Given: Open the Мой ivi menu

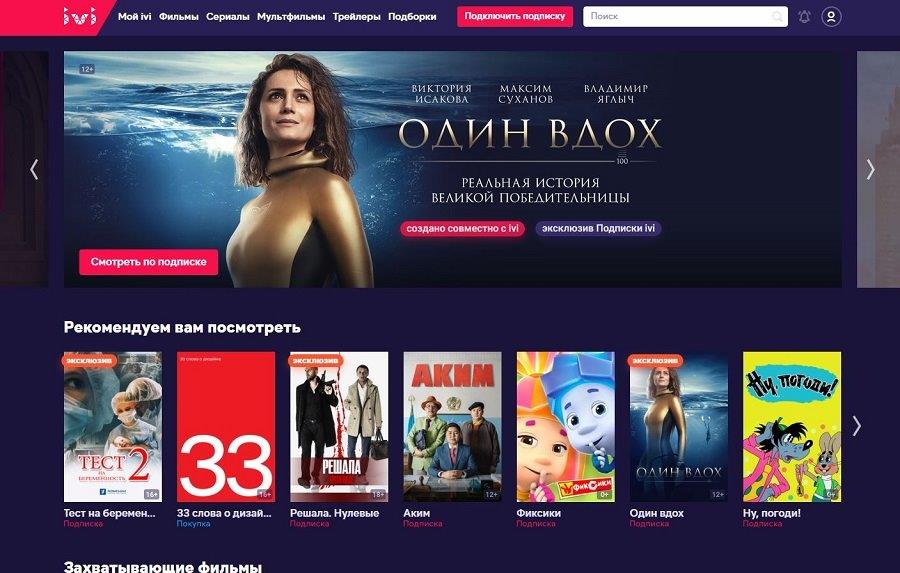Looking at the screenshot, I should (x=134, y=17).
